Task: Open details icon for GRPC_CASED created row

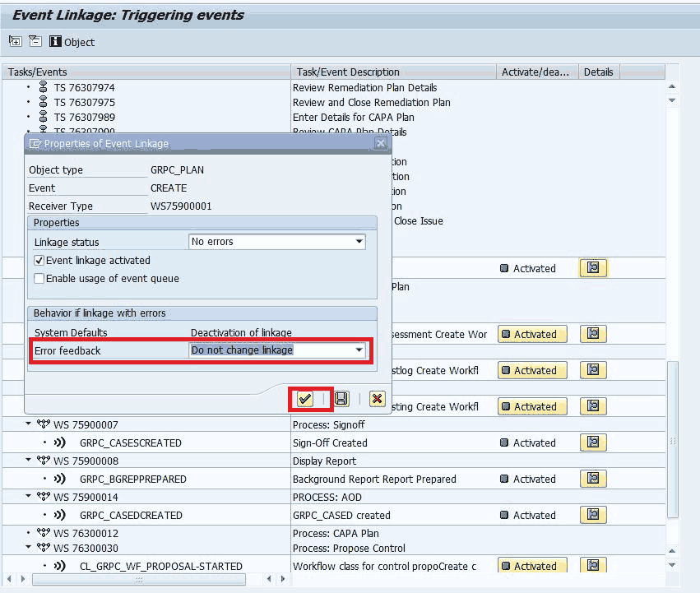Action: coord(593,515)
